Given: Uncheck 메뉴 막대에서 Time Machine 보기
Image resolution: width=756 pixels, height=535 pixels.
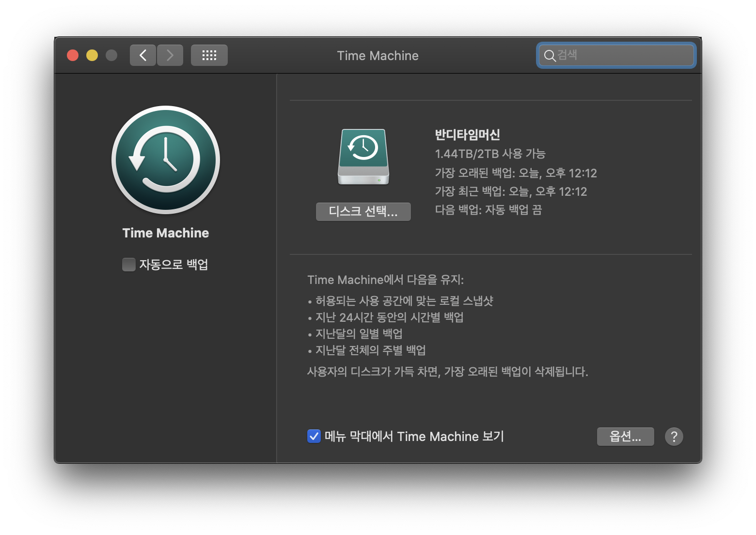Looking at the screenshot, I should pos(314,437).
